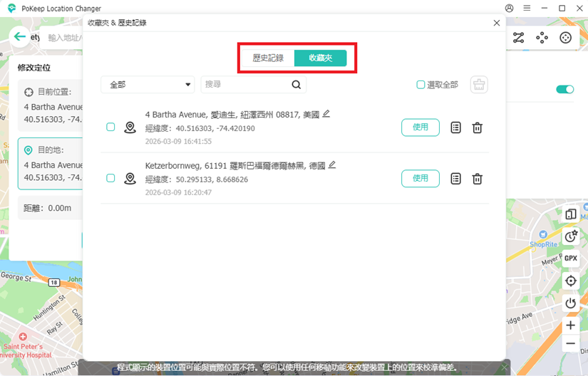Screen dimensions: 588x376
Task: Turn off the green toggle switch
Action: click(564, 90)
